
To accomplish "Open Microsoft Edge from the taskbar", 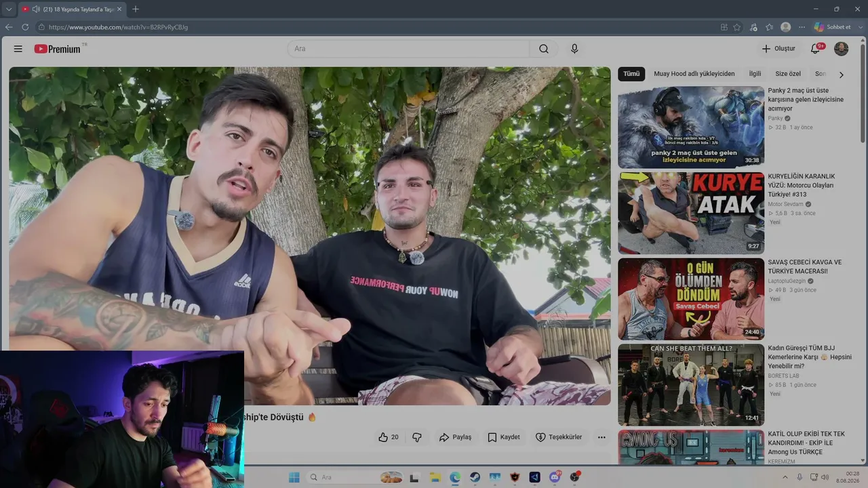I will click(x=455, y=477).
